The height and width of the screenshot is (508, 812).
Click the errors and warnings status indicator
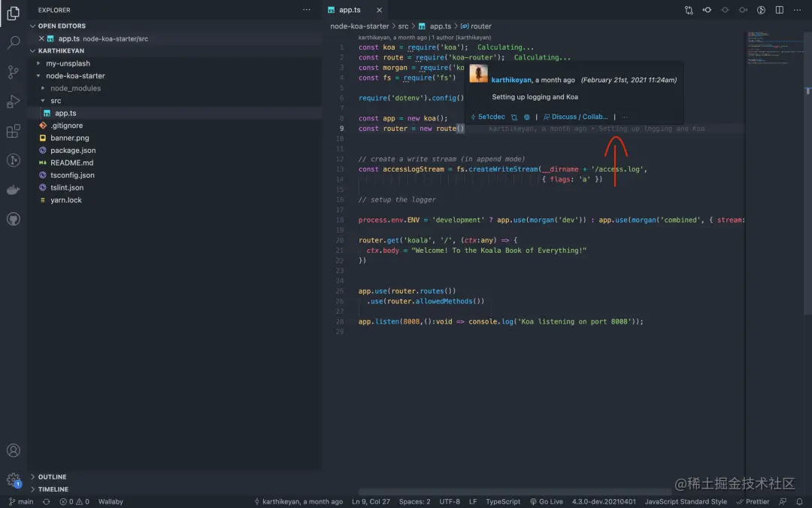pyautogui.click(x=74, y=501)
